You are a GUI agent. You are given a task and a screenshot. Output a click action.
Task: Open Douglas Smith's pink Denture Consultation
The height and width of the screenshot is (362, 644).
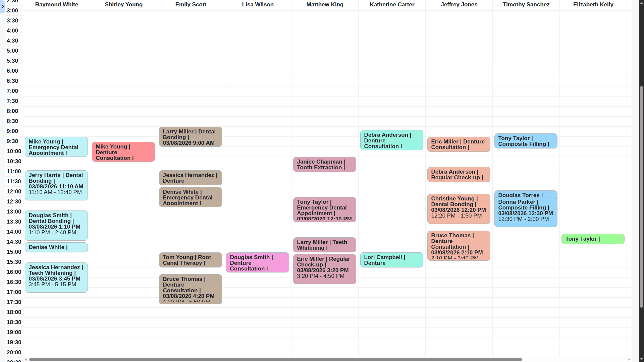[x=257, y=262]
